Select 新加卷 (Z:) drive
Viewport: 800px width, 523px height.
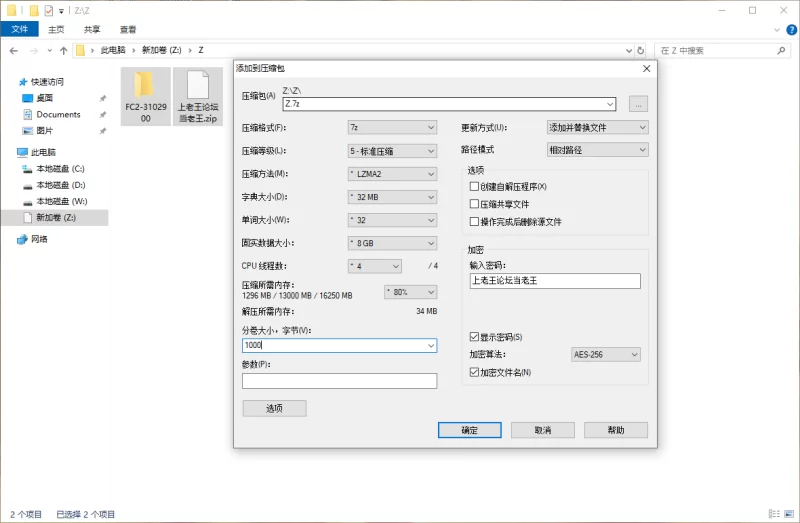56,217
